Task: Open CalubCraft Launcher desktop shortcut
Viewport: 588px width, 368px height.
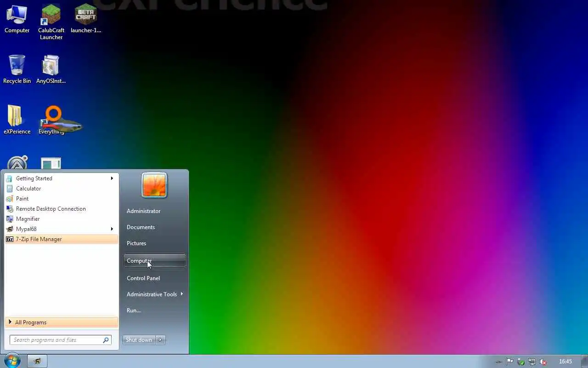Action: (51, 22)
